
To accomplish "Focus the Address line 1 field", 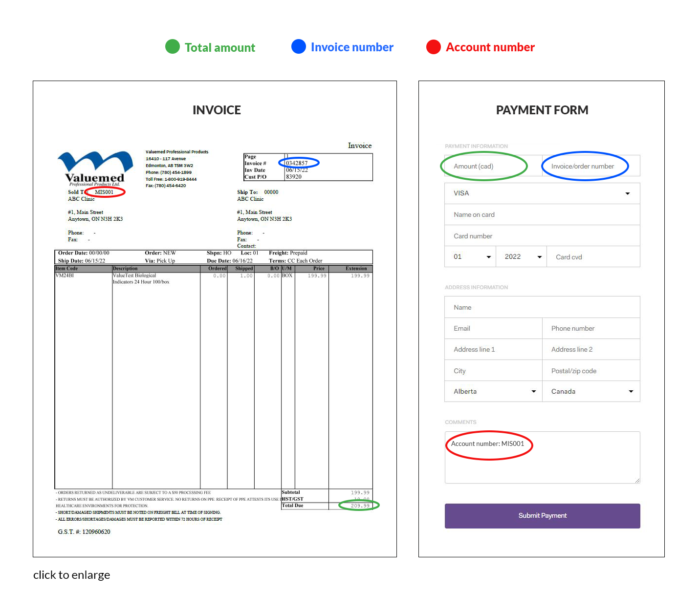I will (493, 349).
